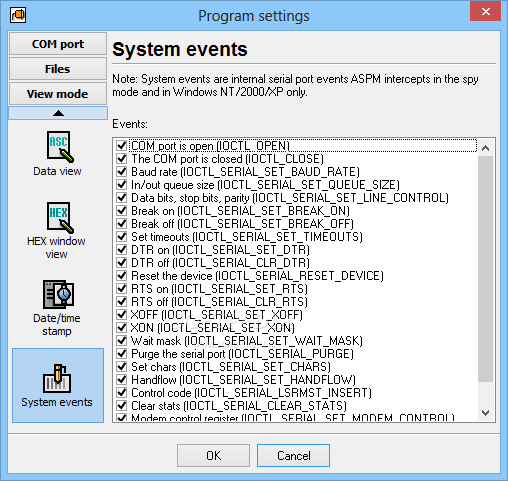Image resolution: width=508 pixels, height=481 pixels.
Task: Select the System events icon
Action: tap(57, 379)
